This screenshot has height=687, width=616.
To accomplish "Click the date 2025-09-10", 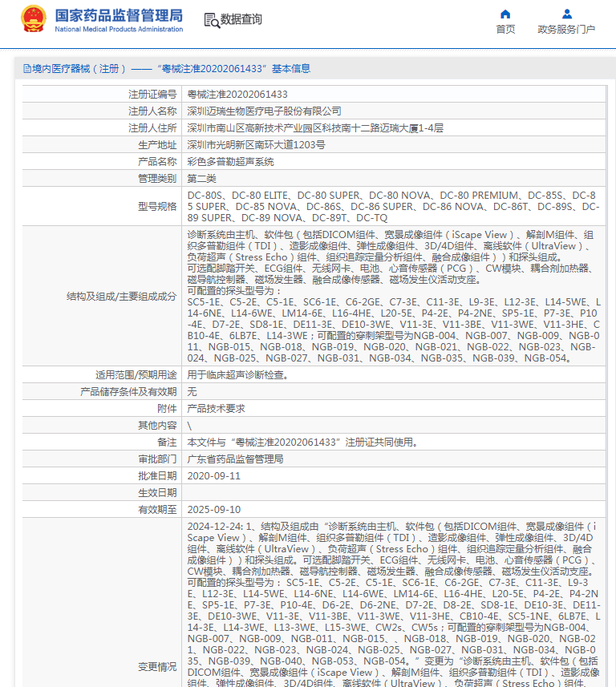I will click(214, 510).
